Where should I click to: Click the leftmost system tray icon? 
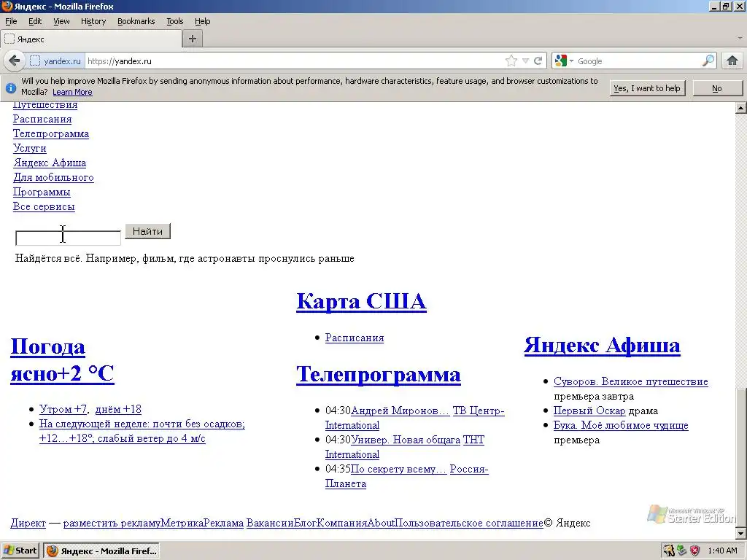point(668,551)
